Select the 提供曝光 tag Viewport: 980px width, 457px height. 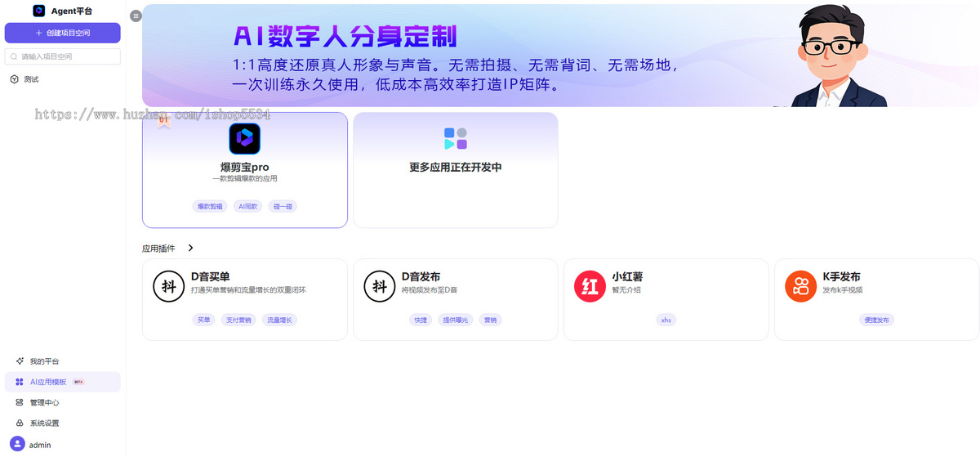point(456,320)
